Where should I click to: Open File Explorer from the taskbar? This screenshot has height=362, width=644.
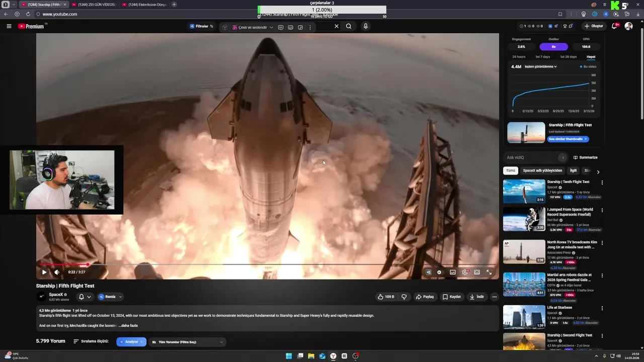(x=311, y=356)
